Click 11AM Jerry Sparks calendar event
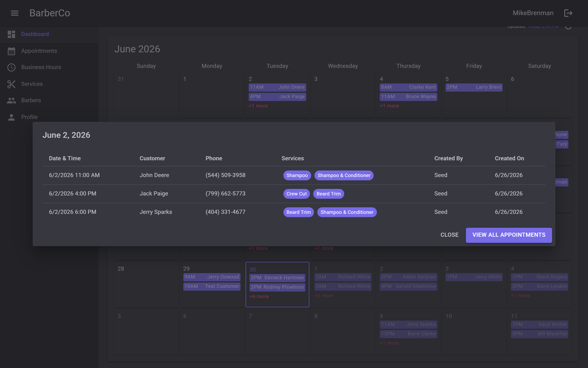This screenshot has width=588, height=368. coord(409,324)
